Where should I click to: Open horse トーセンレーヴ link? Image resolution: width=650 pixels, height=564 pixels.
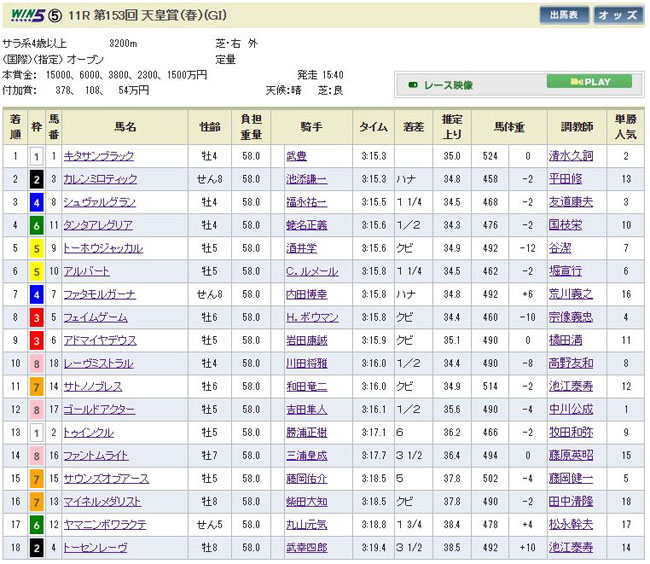point(97,547)
